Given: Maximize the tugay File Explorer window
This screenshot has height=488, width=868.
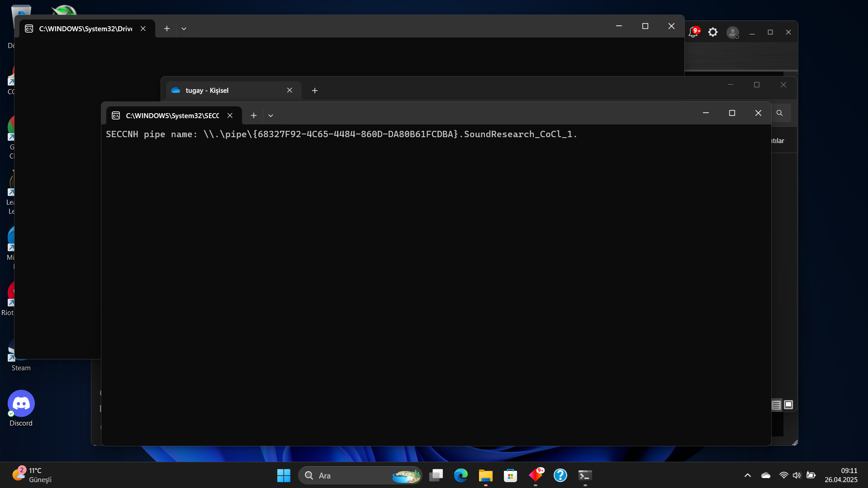Looking at the screenshot, I should (757, 85).
